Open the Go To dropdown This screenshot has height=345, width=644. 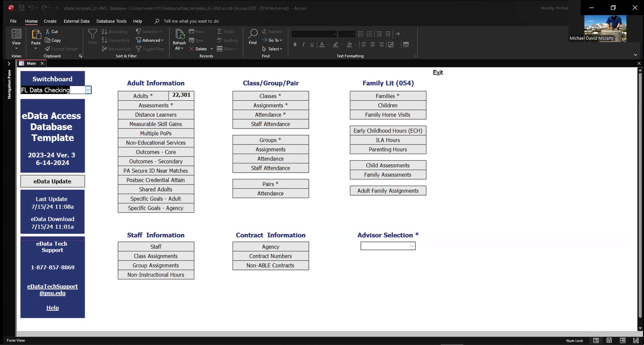click(271, 40)
